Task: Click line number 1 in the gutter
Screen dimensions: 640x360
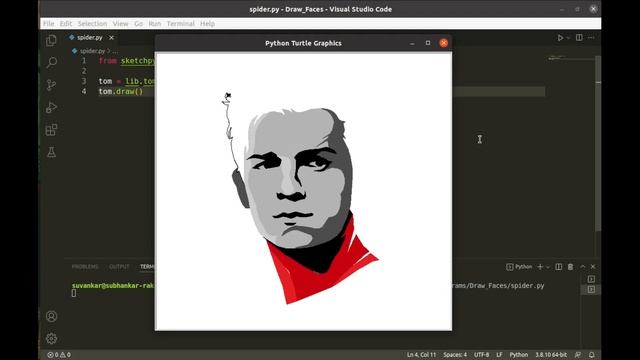Action: tap(84, 61)
